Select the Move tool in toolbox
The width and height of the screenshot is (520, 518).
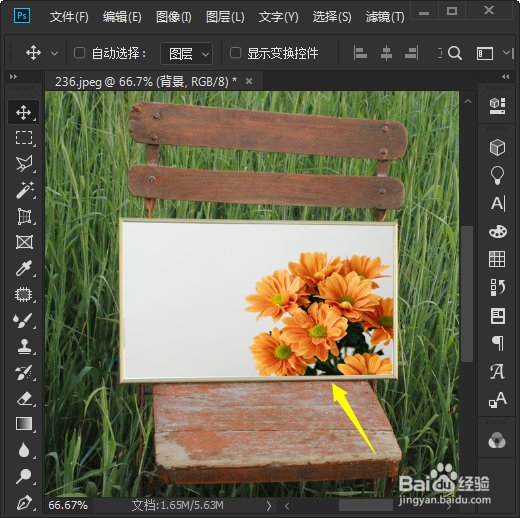click(x=24, y=112)
